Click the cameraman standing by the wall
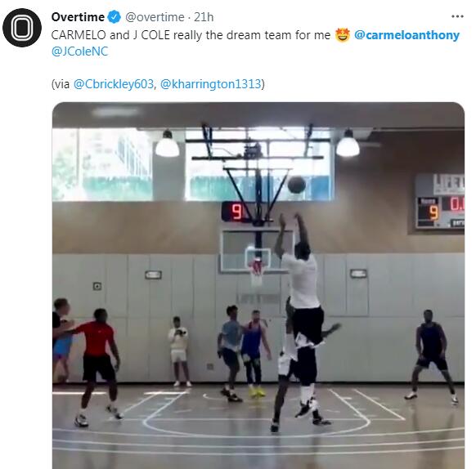Viewport: 476px width, 469px height. (x=179, y=351)
